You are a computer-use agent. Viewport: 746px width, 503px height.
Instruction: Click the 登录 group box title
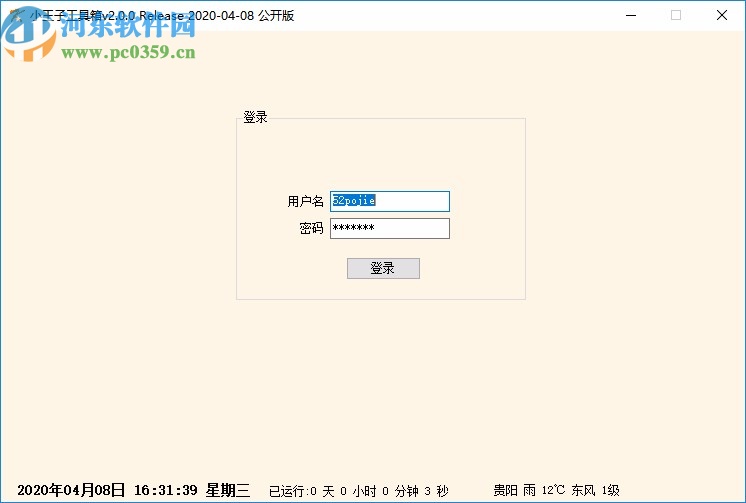coord(255,117)
